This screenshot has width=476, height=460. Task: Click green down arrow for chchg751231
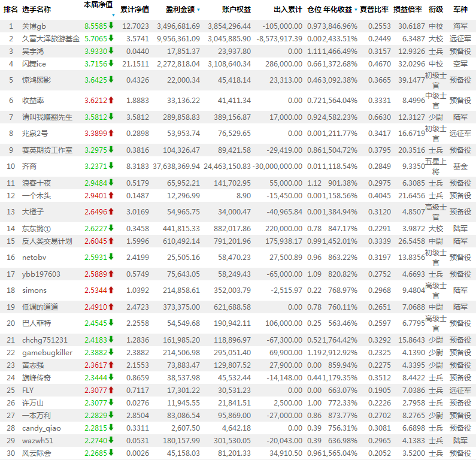tap(111, 340)
